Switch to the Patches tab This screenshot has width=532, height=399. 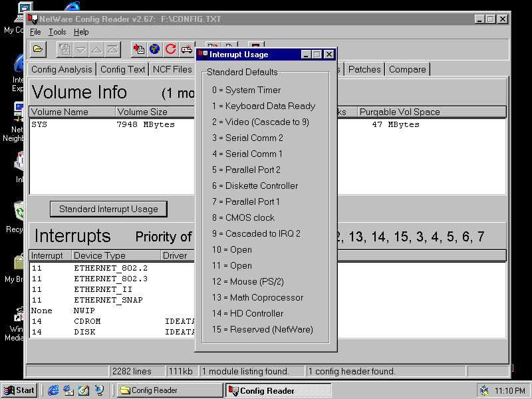364,69
